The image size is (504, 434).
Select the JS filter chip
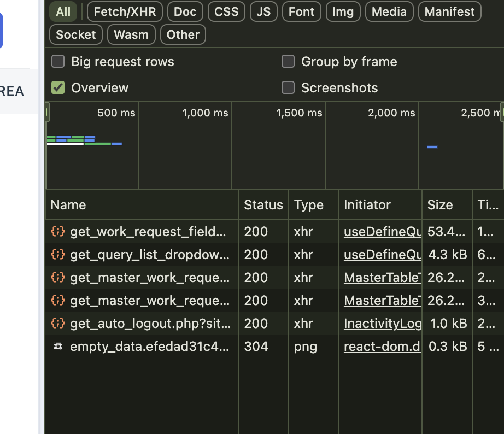(x=263, y=11)
